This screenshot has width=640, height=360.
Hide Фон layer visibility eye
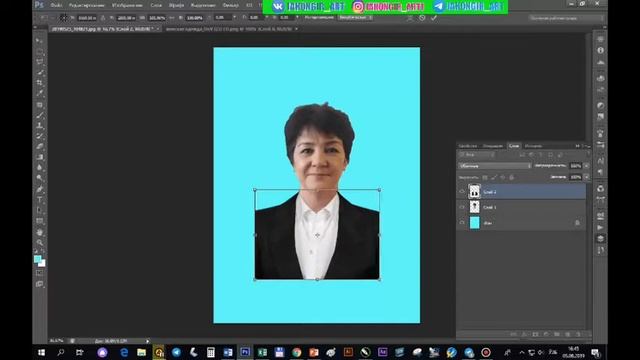click(x=462, y=223)
